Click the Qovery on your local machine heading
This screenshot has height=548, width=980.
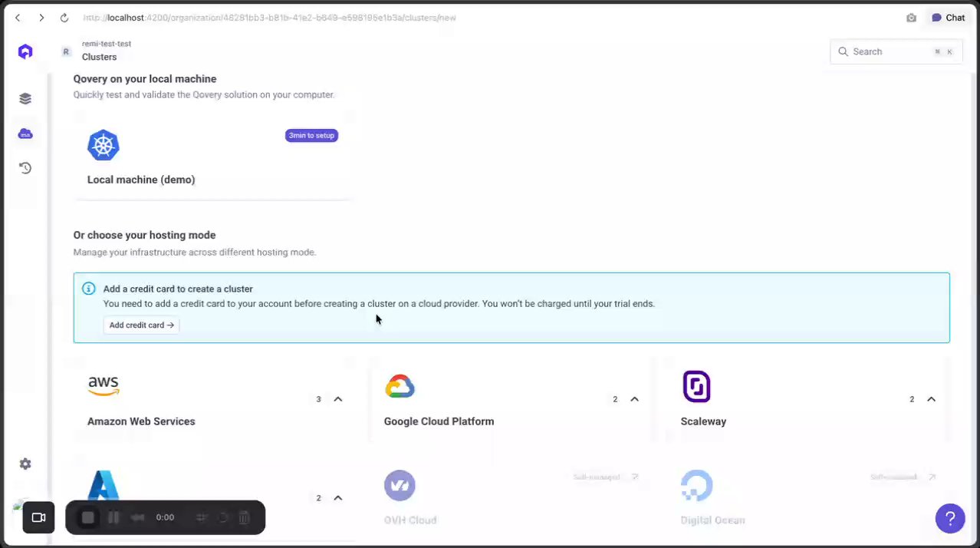point(145,79)
